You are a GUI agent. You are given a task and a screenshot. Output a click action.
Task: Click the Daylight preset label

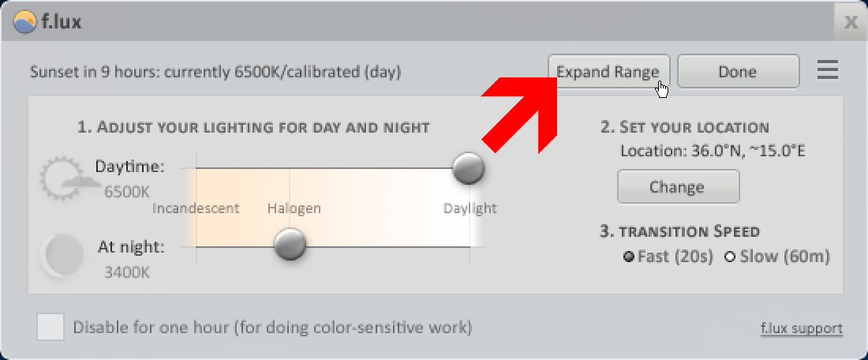pyautogui.click(x=470, y=208)
